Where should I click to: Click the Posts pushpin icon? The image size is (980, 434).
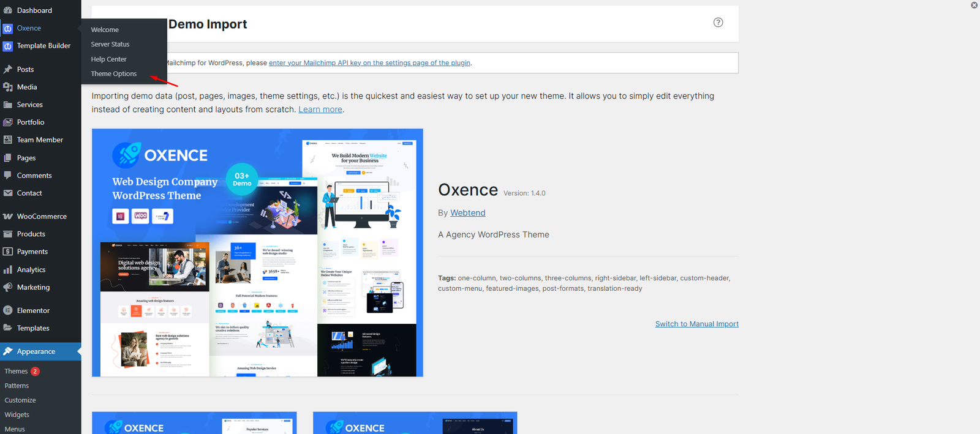click(x=8, y=69)
